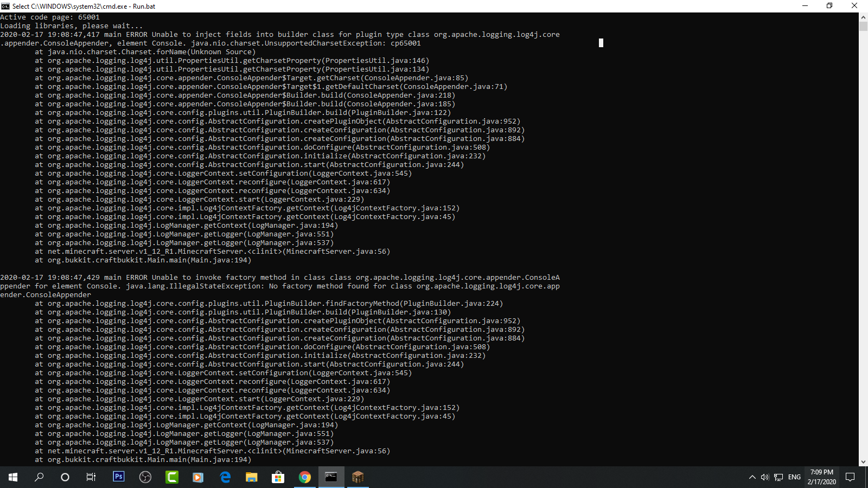Click the line ending 'ConsoleAppender.java:185'

click(245, 104)
